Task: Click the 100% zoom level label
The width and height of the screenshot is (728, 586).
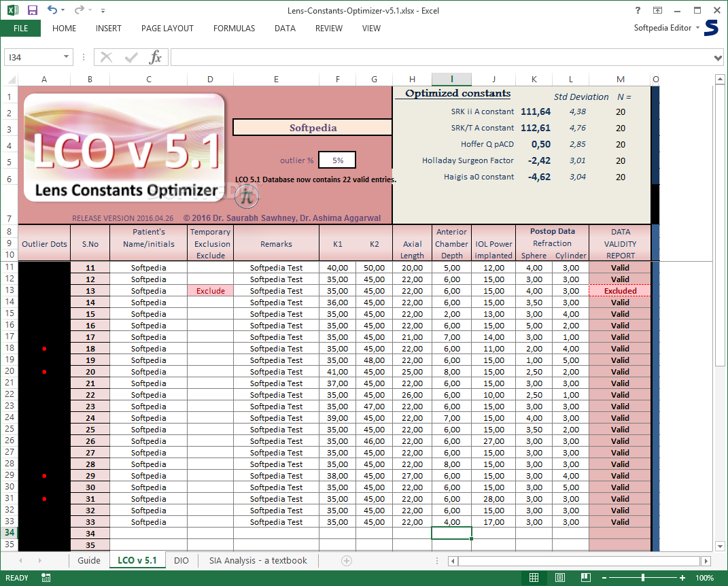Action: point(704,578)
